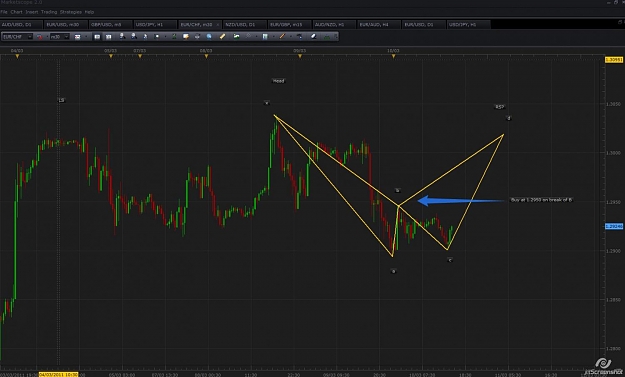
Task: Open the Strategies menu
Action: [x=71, y=12]
